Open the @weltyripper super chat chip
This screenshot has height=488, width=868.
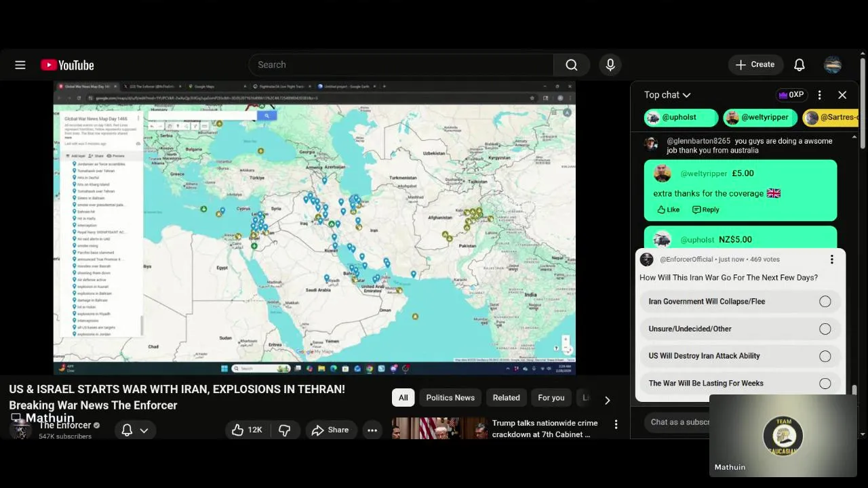click(x=760, y=117)
